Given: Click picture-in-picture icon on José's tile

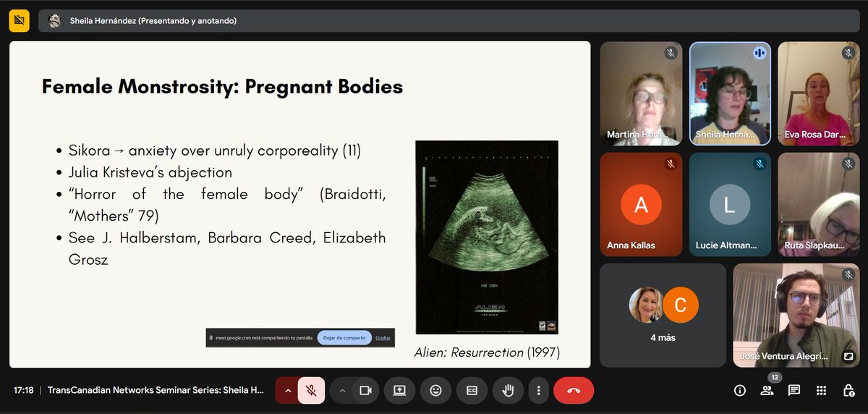Looking at the screenshot, I should (x=848, y=356).
